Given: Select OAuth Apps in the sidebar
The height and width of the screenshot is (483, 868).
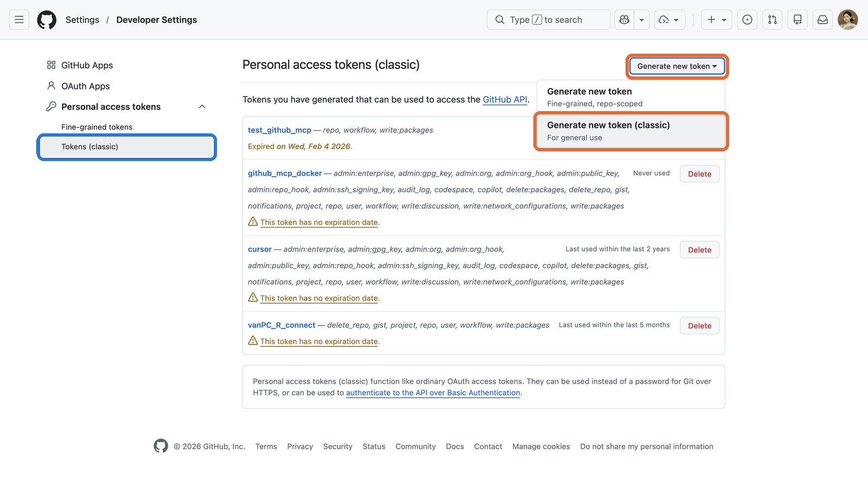Looking at the screenshot, I should pos(85,86).
